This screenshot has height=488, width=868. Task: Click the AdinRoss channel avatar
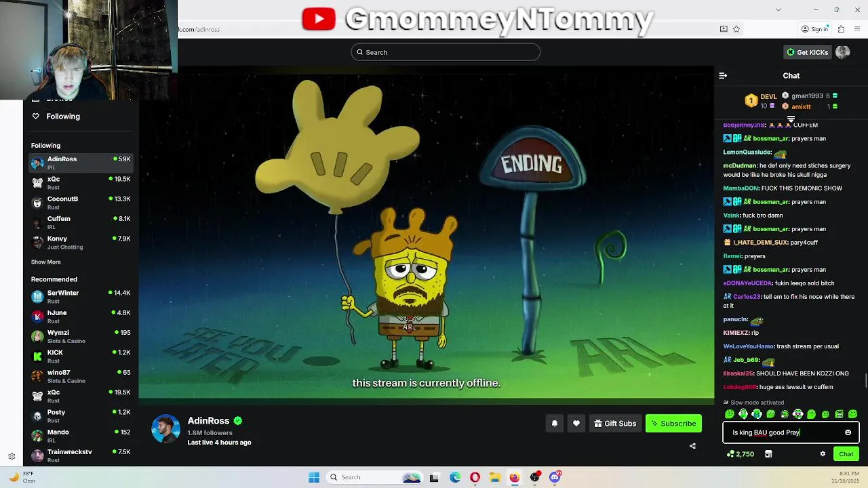click(x=165, y=428)
